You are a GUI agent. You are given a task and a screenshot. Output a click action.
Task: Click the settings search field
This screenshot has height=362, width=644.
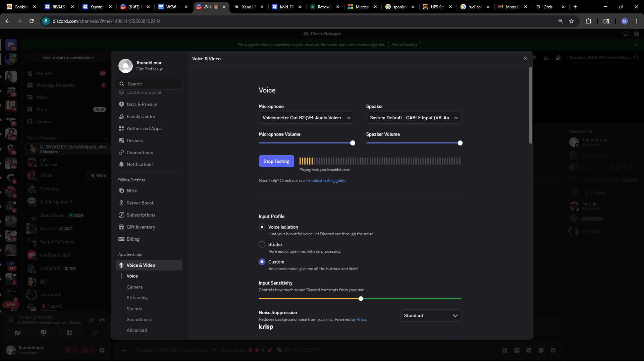149,84
